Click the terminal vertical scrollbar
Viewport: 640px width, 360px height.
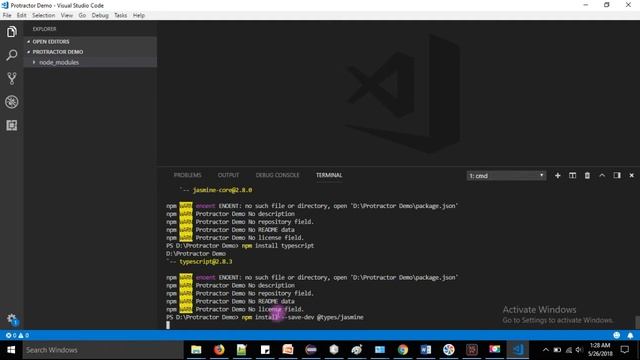[638, 322]
